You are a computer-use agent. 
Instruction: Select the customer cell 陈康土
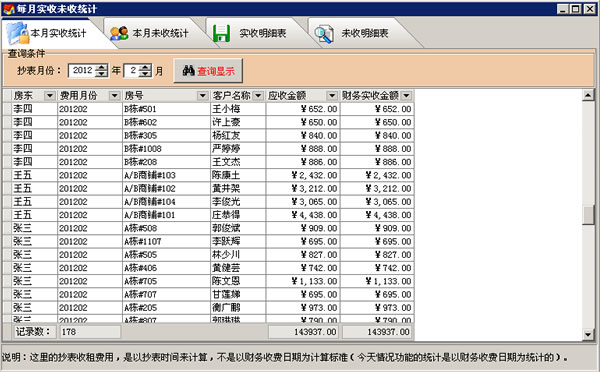pyautogui.click(x=238, y=175)
